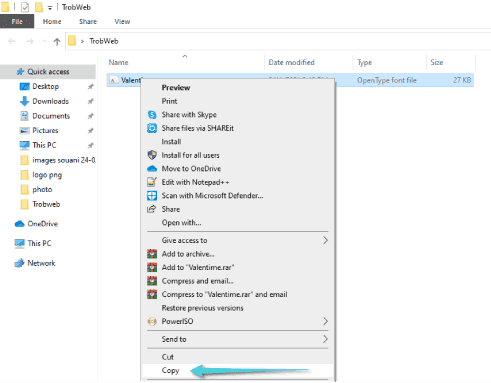
Task: Click WinRAR icon beside Compress and email
Action: coord(152,281)
